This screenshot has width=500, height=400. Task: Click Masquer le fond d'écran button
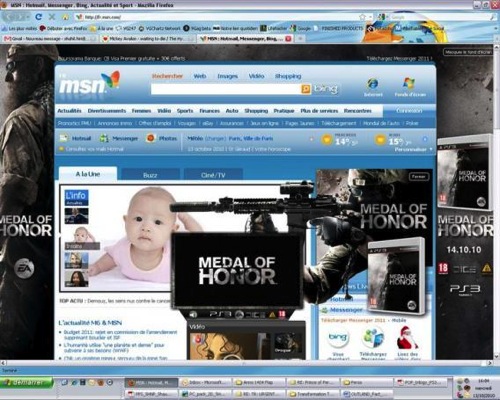[468, 52]
